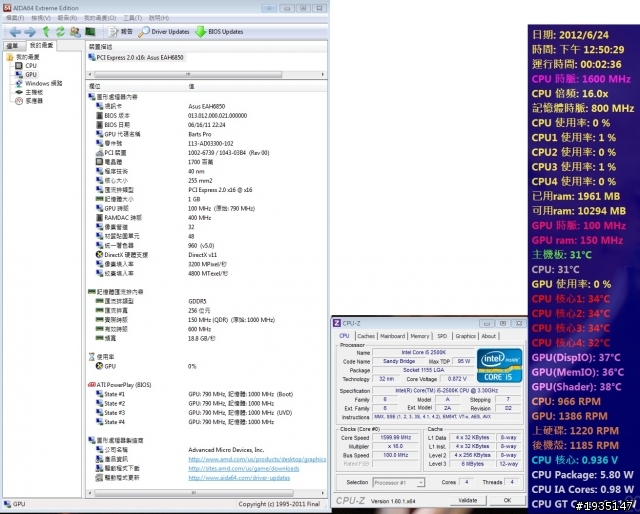
Task: Click the State #3 row in PowerPlay
Action: 207,413
